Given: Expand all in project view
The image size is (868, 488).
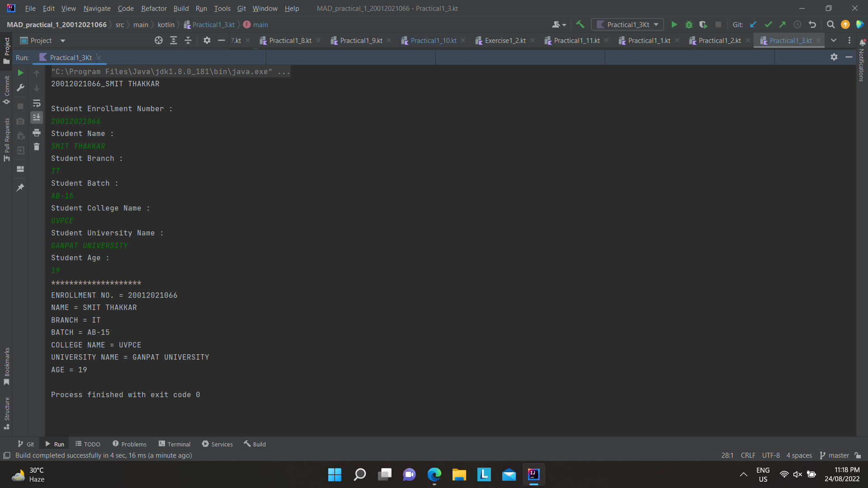Looking at the screenshot, I should [174, 41].
